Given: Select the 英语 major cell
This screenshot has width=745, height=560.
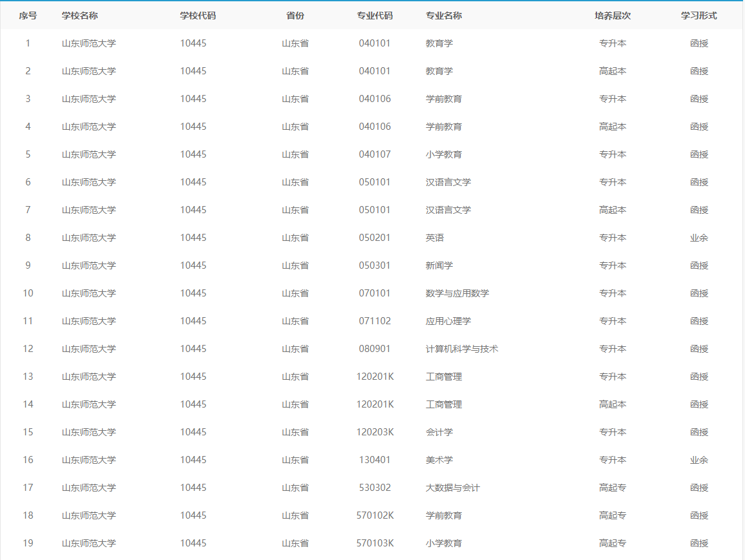Looking at the screenshot, I should point(435,238).
